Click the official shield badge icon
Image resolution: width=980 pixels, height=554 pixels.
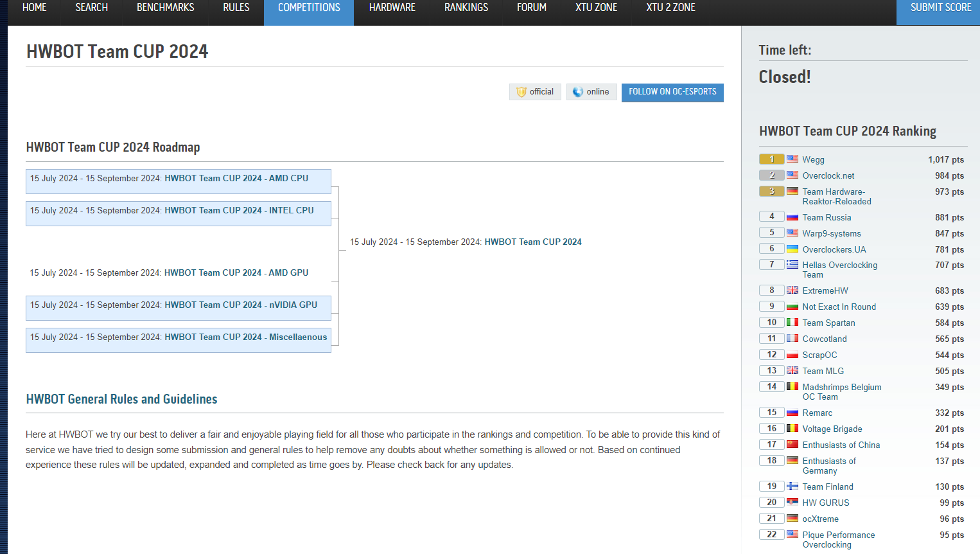(521, 92)
